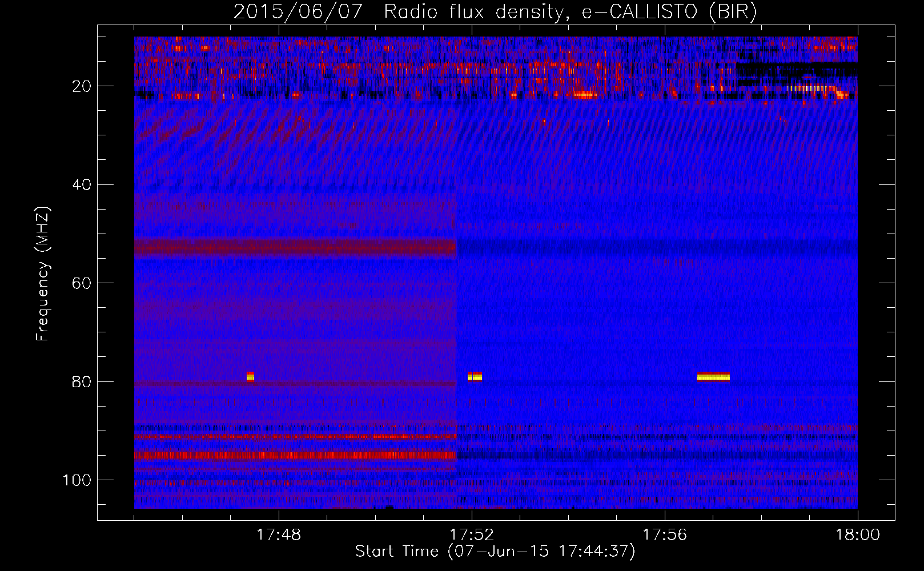Image resolution: width=924 pixels, height=571 pixels.
Task: Click the long yellow burst near 17:57
Action: (713, 376)
